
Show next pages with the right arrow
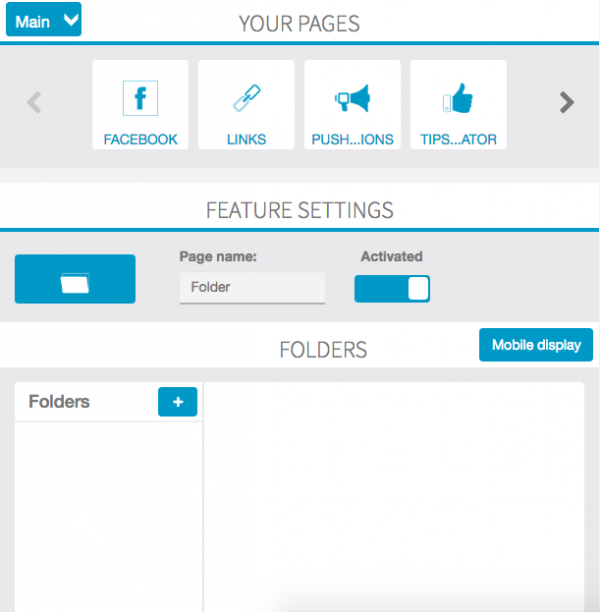pyautogui.click(x=566, y=102)
